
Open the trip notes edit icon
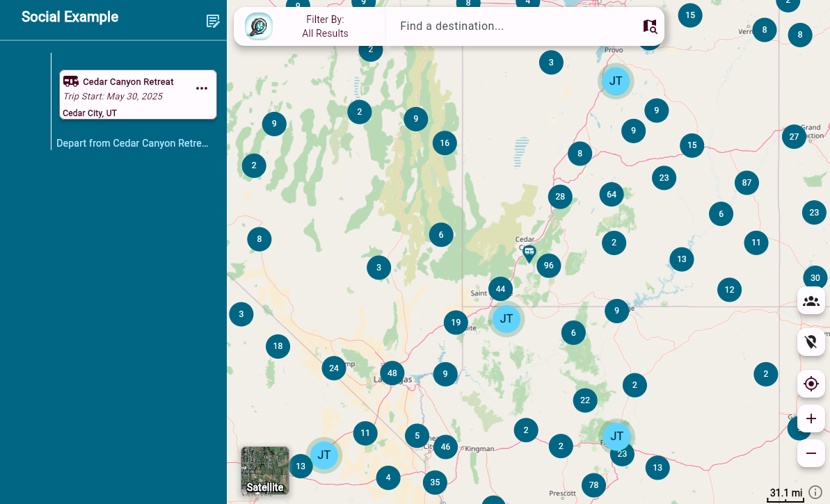pyautogui.click(x=213, y=21)
